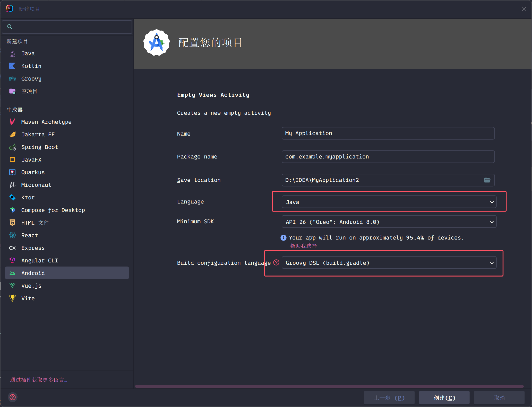Screen dimensions: 532x407
Task: Select the Angular CLI generator entry
Action: click(40, 260)
